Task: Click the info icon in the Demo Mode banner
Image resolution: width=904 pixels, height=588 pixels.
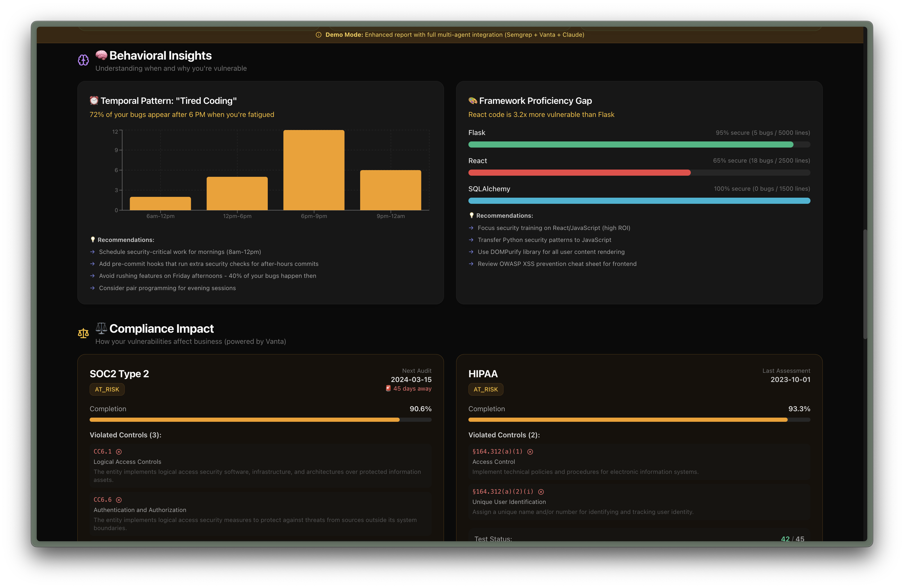Action: click(318, 35)
